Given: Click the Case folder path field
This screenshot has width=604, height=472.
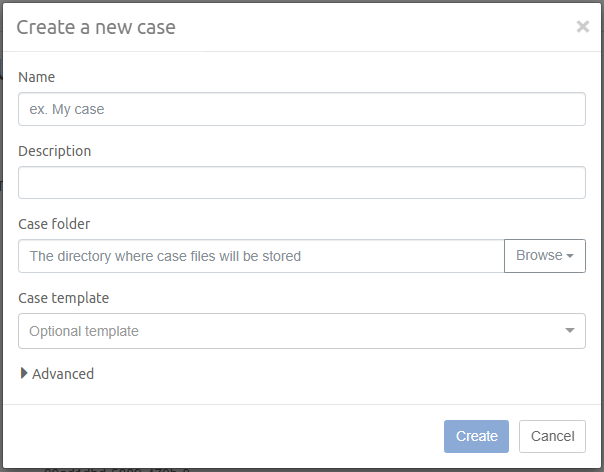Looking at the screenshot, I should [x=261, y=256].
